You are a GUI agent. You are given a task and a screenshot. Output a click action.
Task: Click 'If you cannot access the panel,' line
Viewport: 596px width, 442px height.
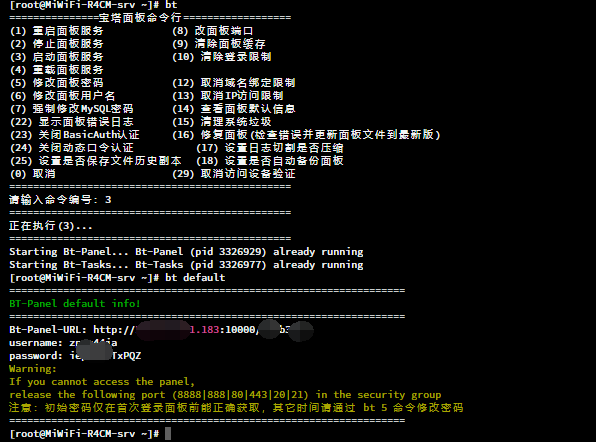tap(102, 382)
